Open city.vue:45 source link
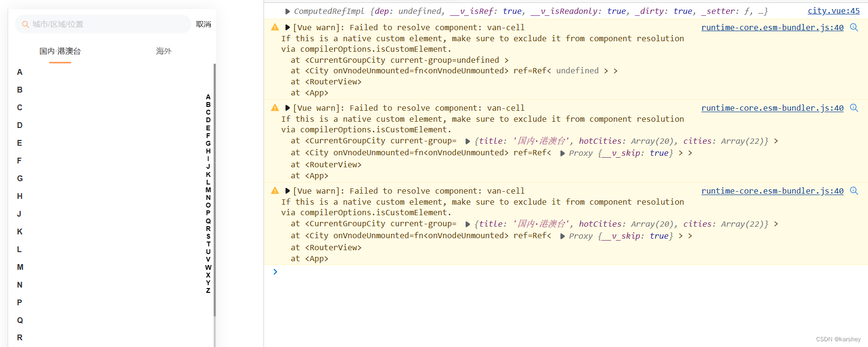Image resolution: width=868 pixels, height=347 pixels. [x=834, y=11]
